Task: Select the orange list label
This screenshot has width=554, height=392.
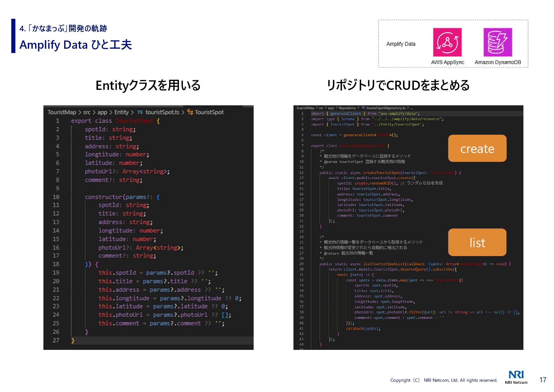Action: point(477,242)
